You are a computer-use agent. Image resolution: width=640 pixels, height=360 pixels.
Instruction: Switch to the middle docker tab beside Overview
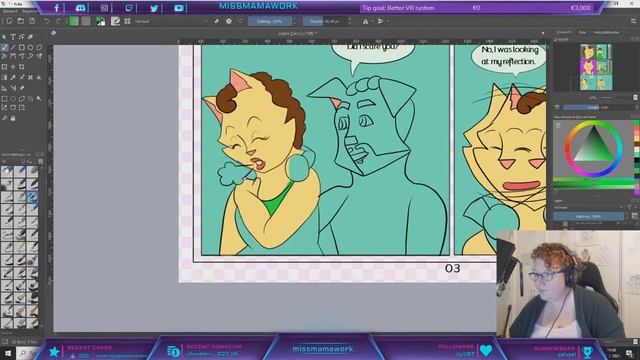tap(582, 32)
